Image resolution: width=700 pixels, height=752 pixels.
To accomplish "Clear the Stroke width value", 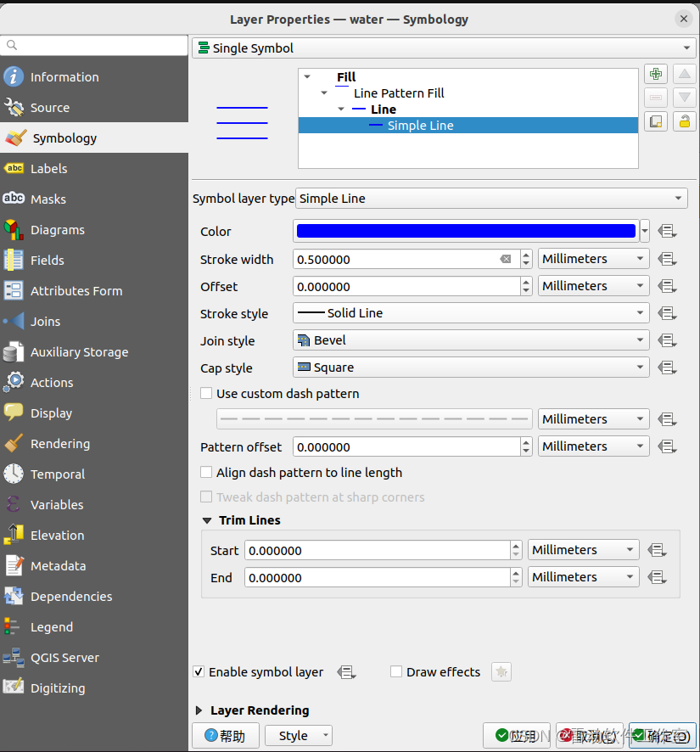I will coord(506,260).
